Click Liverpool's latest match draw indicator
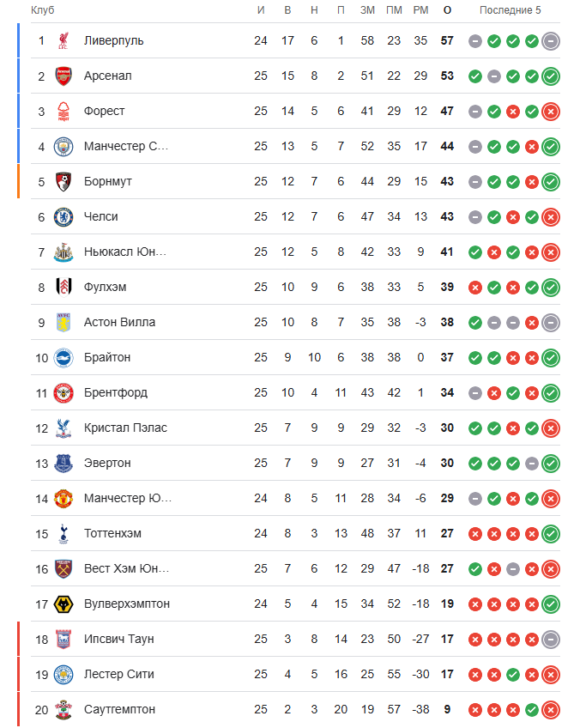Screen dimensions: 580x728 pos(551,40)
